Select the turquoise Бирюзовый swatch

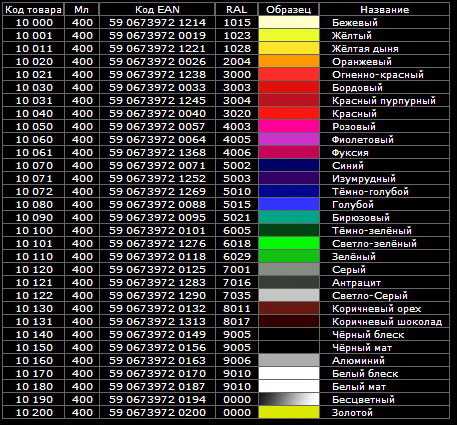point(289,218)
